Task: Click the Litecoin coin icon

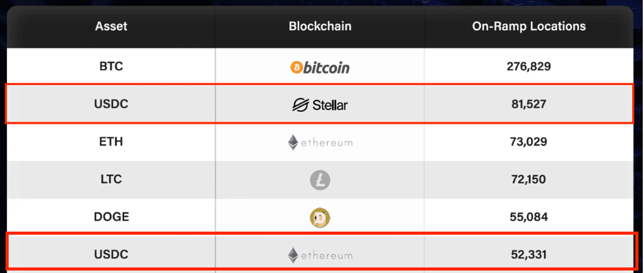Action: pyautogui.click(x=320, y=180)
